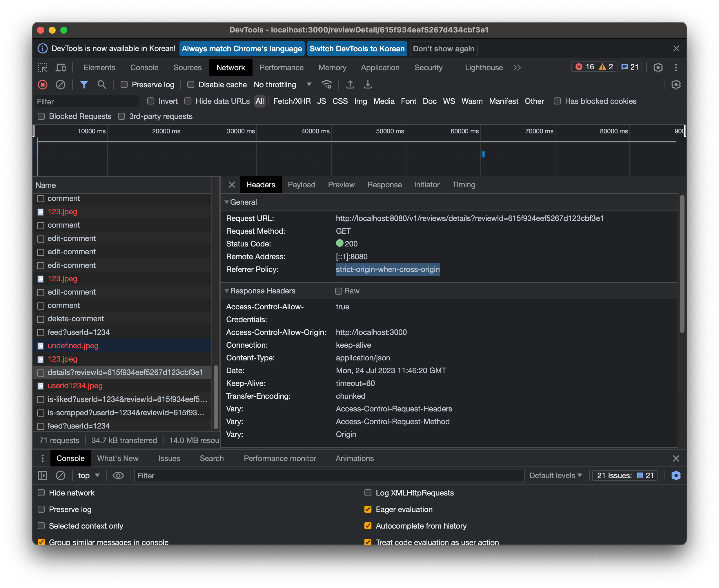The height and width of the screenshot is (588, 719).
Task: Check the Raw response headers box
Action: (339, 291)
